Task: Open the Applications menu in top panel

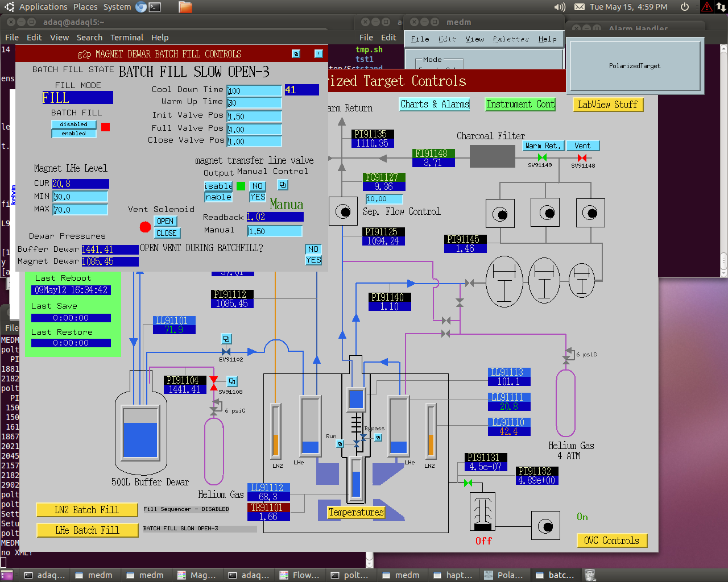Action: pyautogui.click(x=43, y=7)
